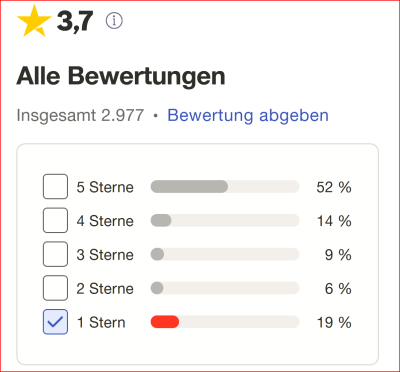
Task: Tick the 3 Sterne checkbox
Action: coord(55,254)
